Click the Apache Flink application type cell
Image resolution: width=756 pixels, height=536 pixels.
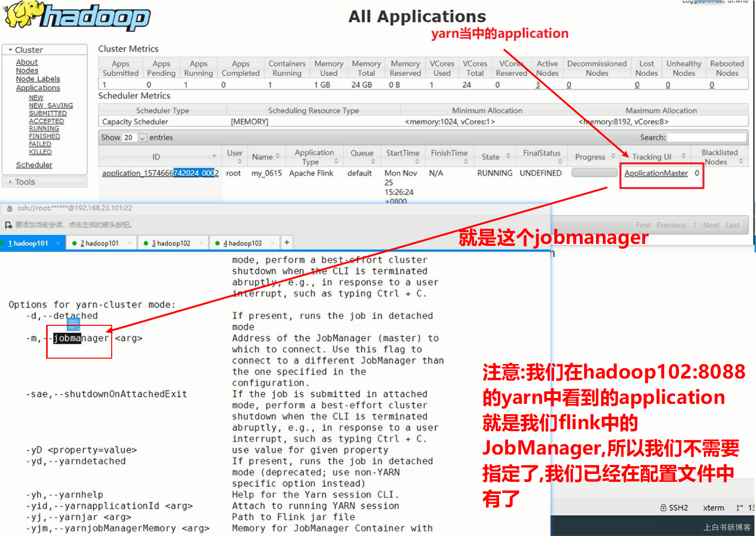pos(311,173)
